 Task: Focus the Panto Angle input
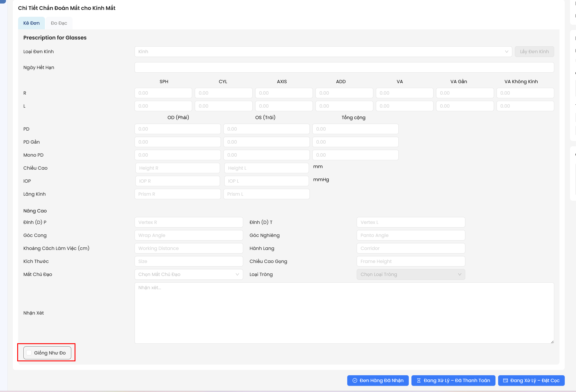click(411, 235)
